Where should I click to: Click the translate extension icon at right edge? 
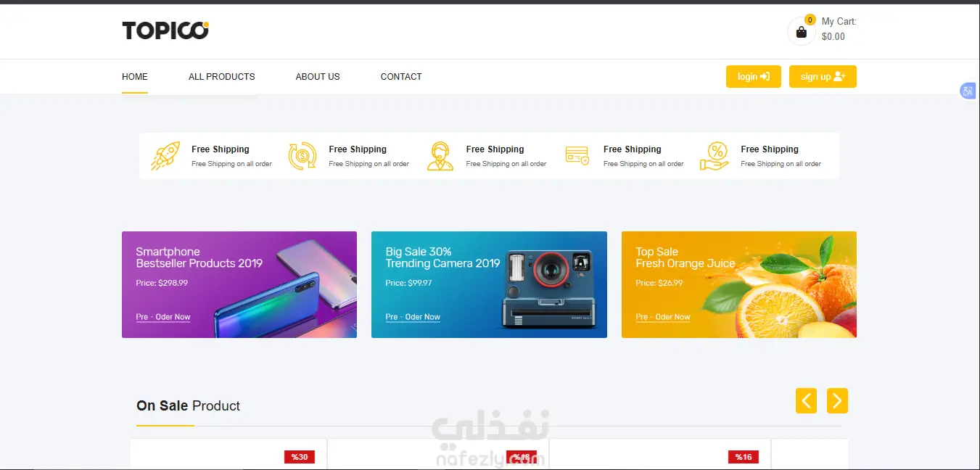[968, 91]
